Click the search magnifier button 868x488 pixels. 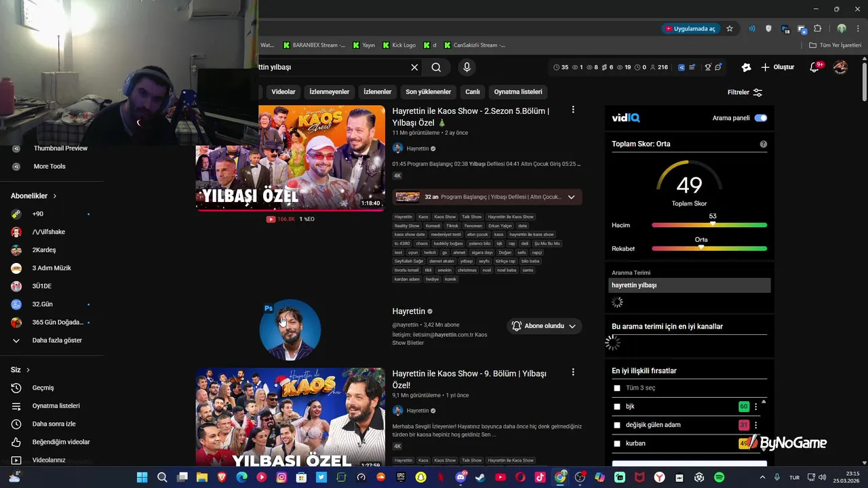coord(436,67)
